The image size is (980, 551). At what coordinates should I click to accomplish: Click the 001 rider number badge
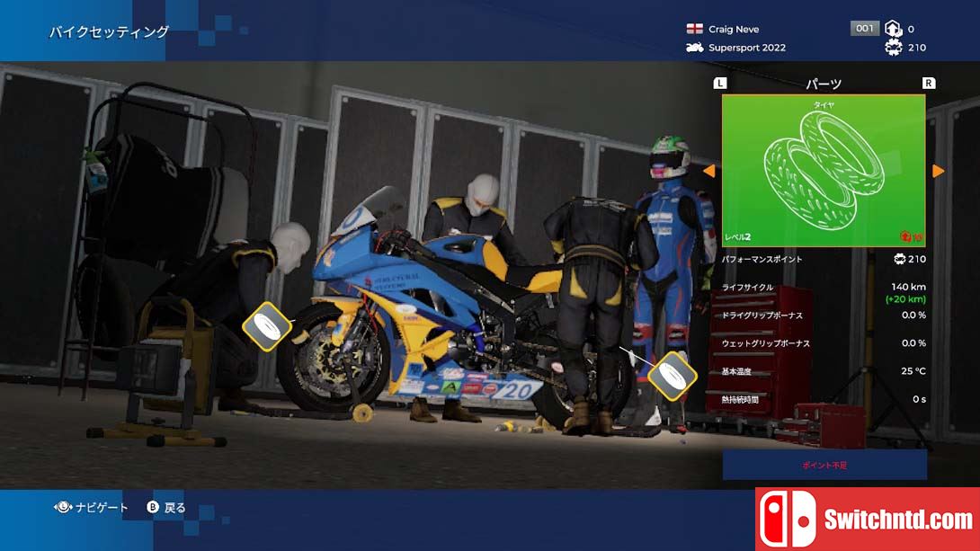coord(865,28)
